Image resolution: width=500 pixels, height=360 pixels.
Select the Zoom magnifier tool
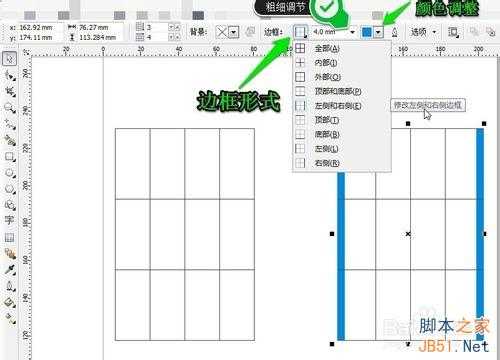pos(10,108)
